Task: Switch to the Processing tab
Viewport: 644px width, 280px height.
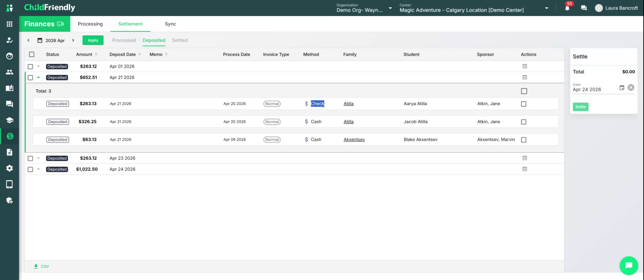Action: [90, 24]
